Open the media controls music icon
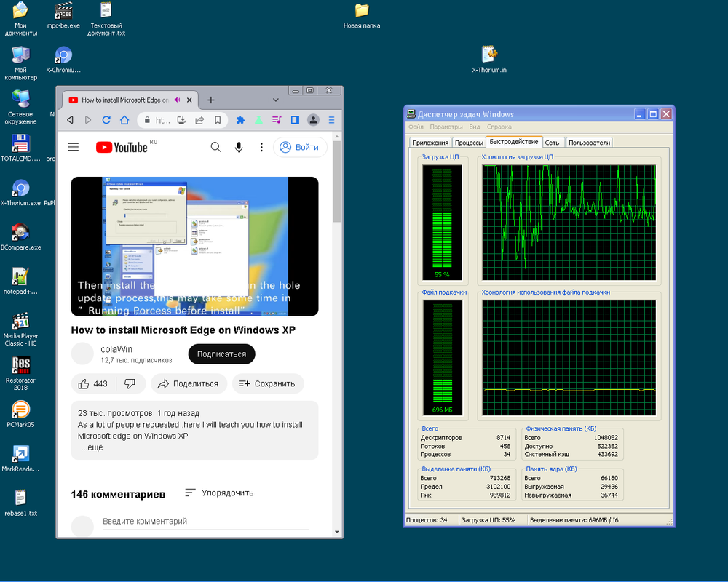This screenshot has width=728, height=582. (277, 120)
